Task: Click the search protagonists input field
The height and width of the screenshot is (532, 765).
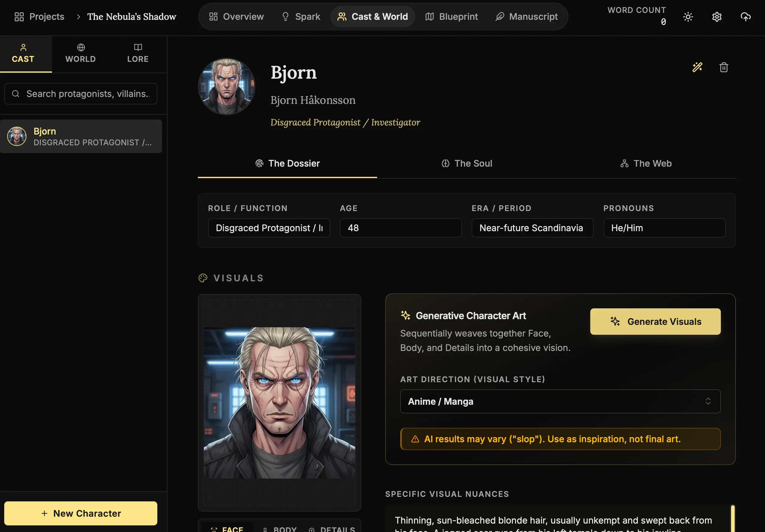Action: (87, 94)
